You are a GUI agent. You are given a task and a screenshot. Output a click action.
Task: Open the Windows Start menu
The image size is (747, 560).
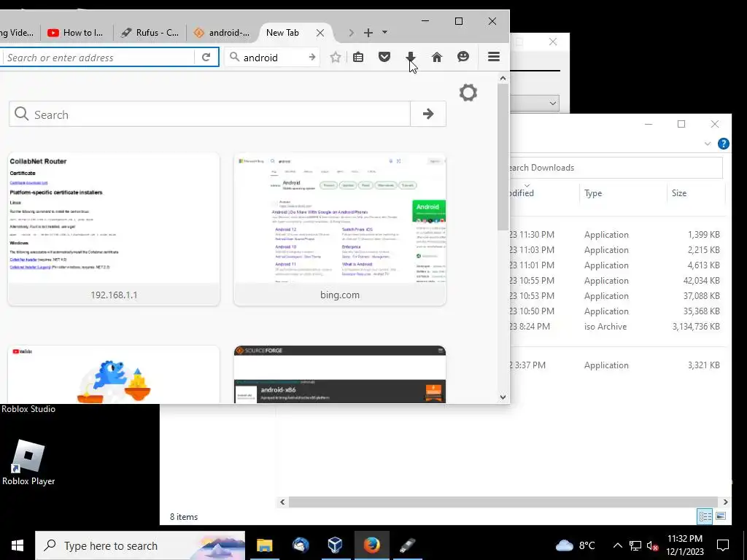pos(18,545)
